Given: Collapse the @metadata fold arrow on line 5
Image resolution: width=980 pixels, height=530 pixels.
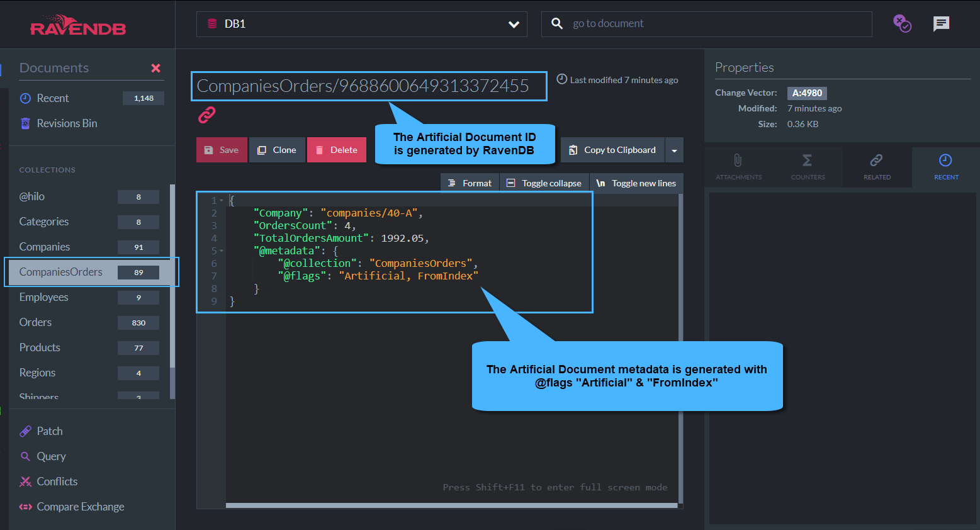Looking at the screenshot, I should pos(222,251).
